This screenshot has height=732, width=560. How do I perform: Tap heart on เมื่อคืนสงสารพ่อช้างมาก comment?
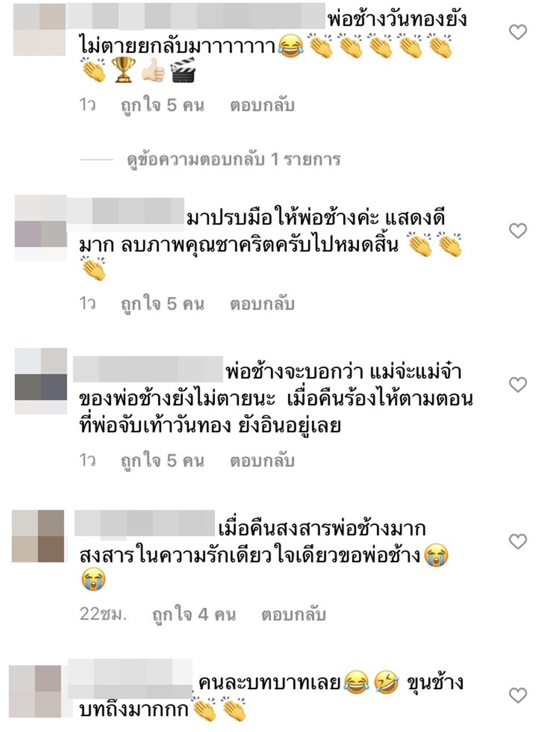[x=518, y=541]
